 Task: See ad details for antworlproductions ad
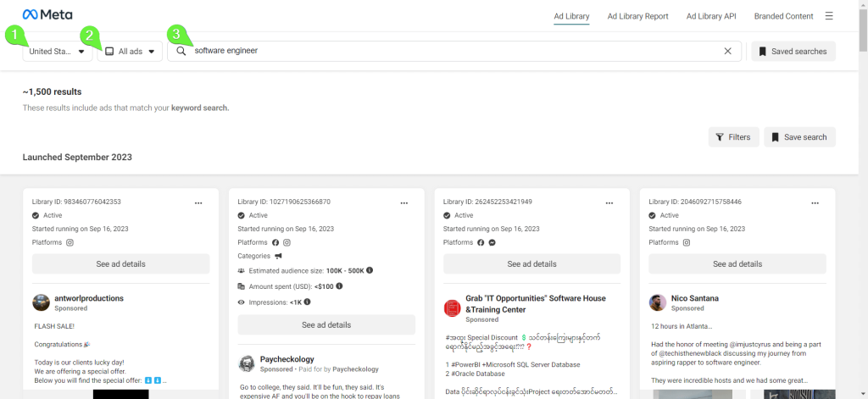point(120,264)
